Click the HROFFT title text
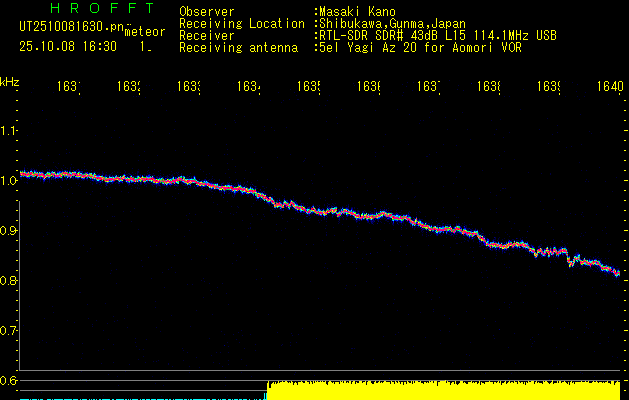629x400 pixels. [x=101, y=9]
